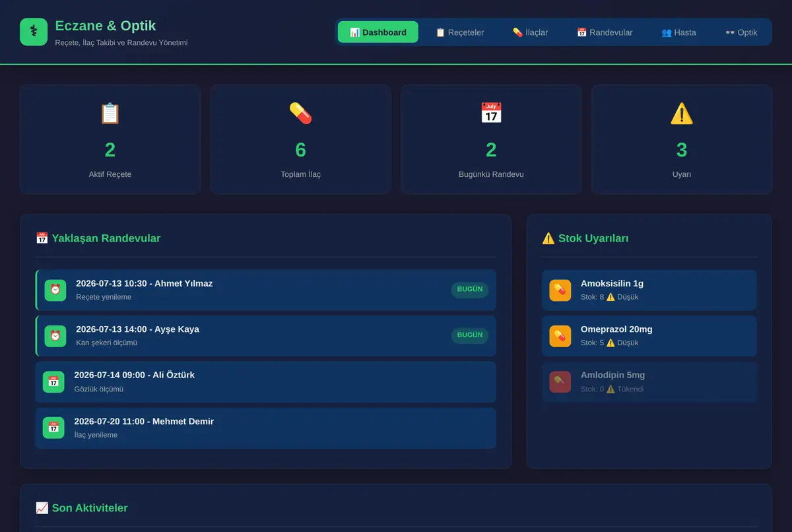Click the Eczane & Optik logo icon
Image resolution: width=792 pixels, height=532 pixels.
click(x=34, y=32)
